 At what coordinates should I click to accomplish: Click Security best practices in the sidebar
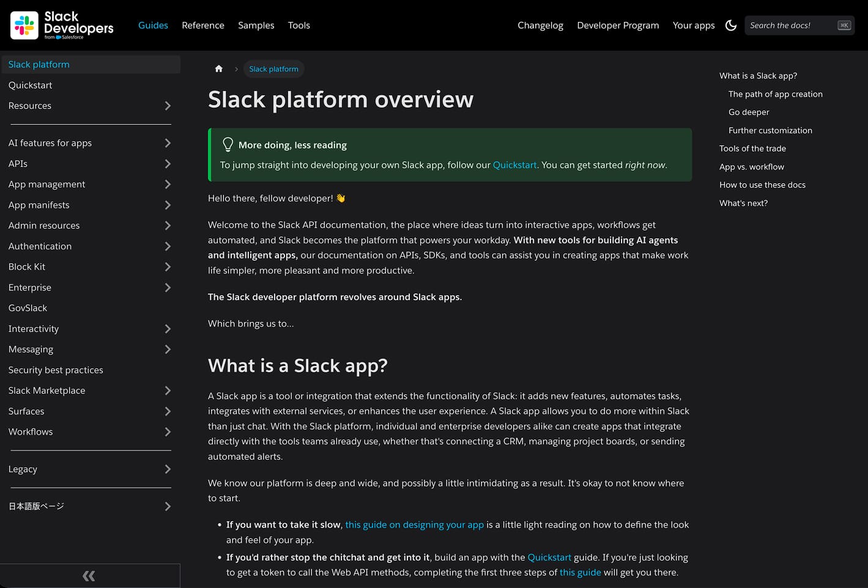click(x=56, y=370)
